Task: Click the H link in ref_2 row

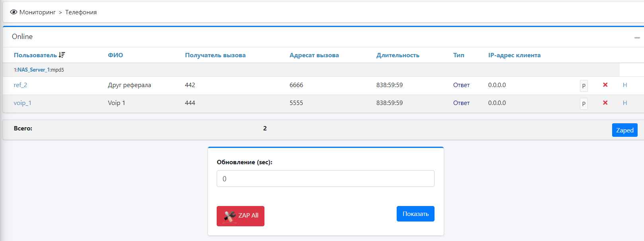Action: (x=624, y=85)
